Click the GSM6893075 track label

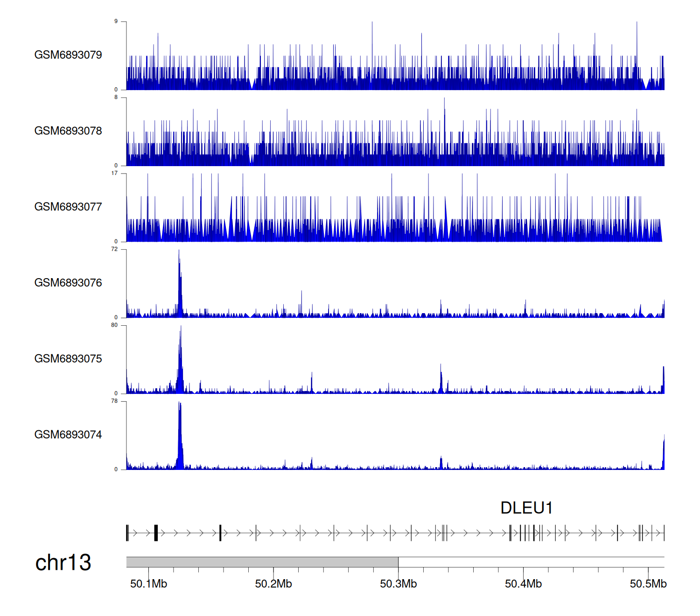point(68,359)
